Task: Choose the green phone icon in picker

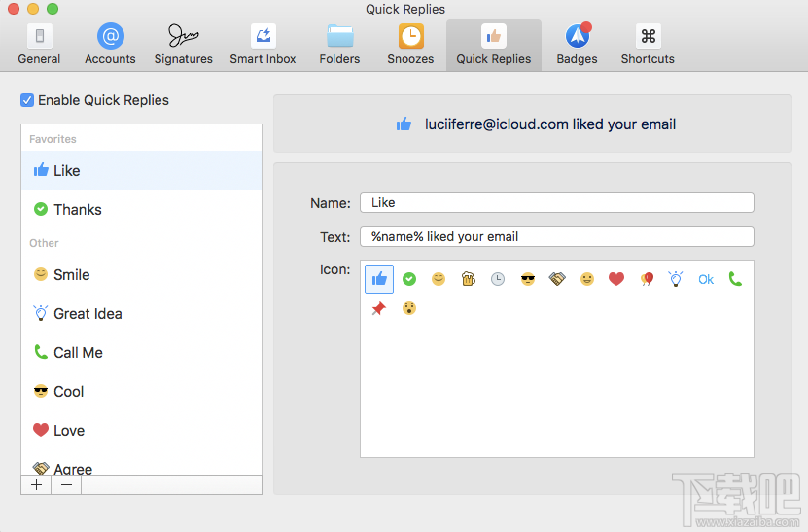Action: pos(735,279)
